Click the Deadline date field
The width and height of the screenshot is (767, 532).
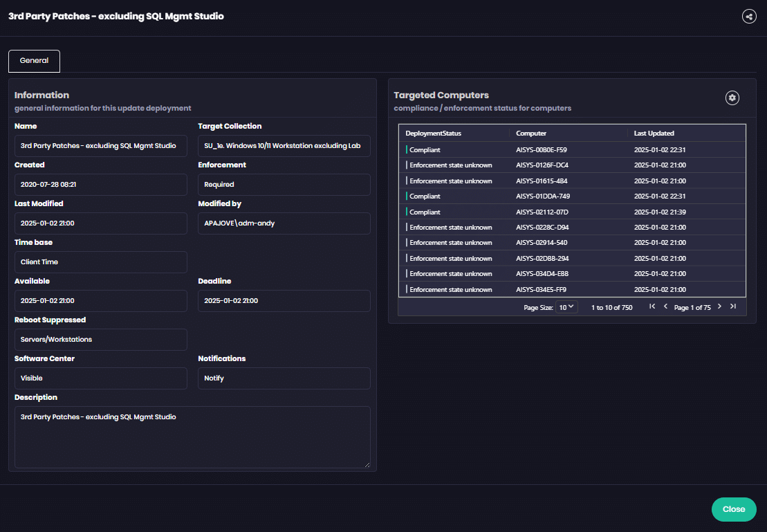point(284,301)
